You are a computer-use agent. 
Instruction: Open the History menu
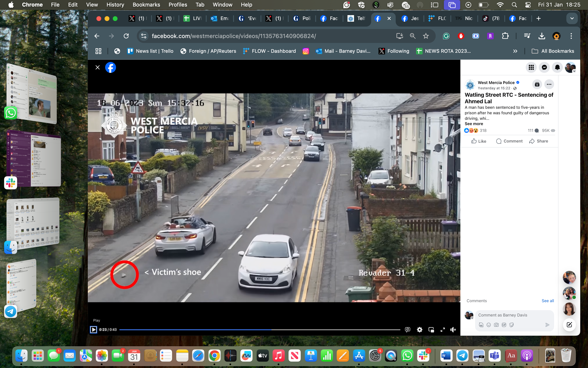[115, 5]
